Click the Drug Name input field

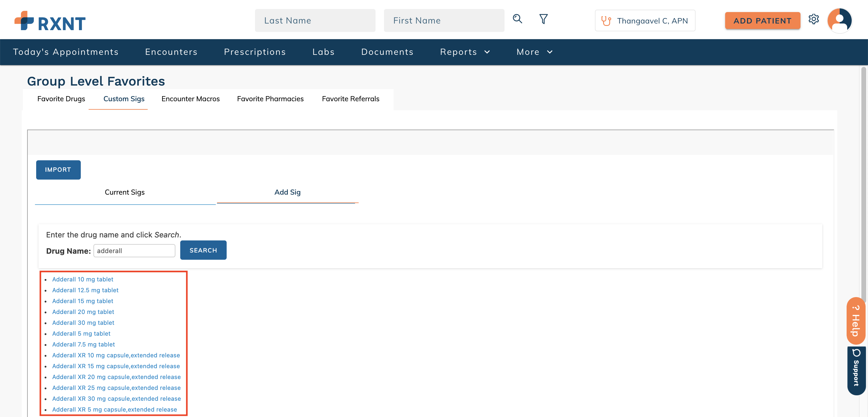[134, 251]
